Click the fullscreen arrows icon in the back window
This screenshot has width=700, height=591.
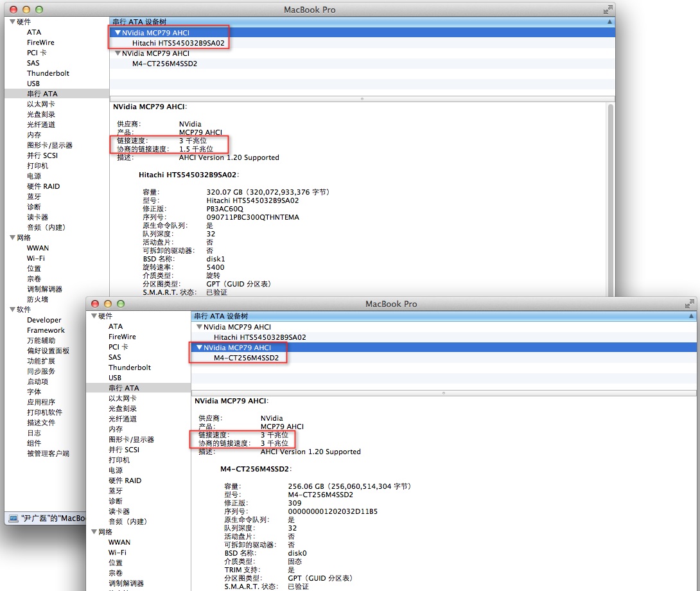point(608,10)
